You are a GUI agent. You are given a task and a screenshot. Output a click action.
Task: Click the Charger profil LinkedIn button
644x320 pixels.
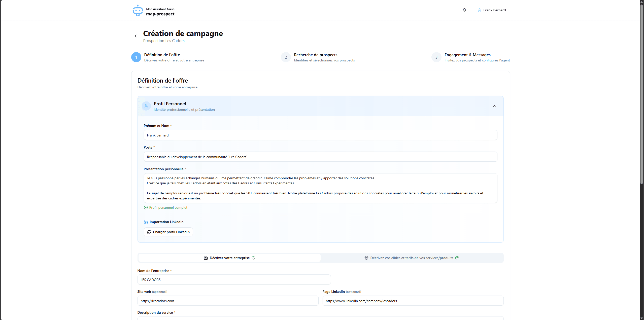coord(168,232)
